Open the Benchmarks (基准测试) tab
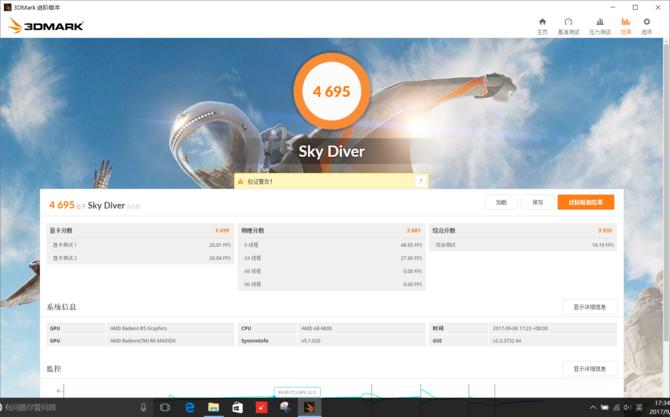The height and width of the screenshot is (417, 670). [568, 26]
